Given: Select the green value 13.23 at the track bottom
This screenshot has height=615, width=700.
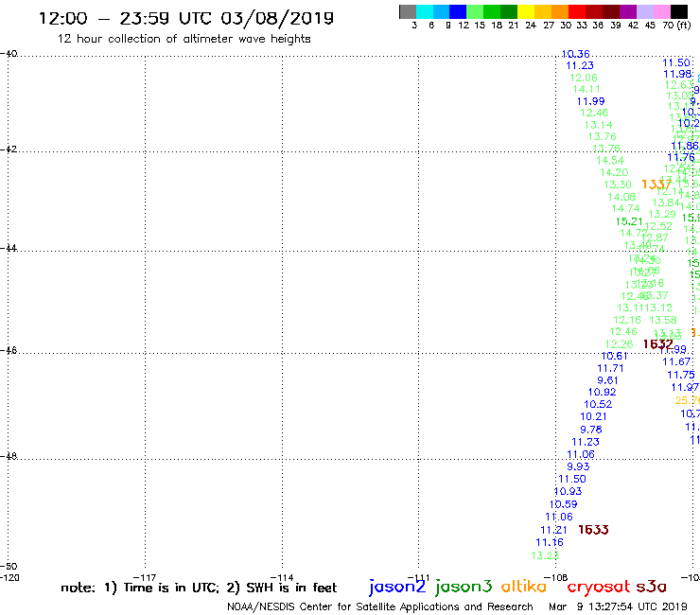Looking at the screenshot, I should (x=545, y=555).
